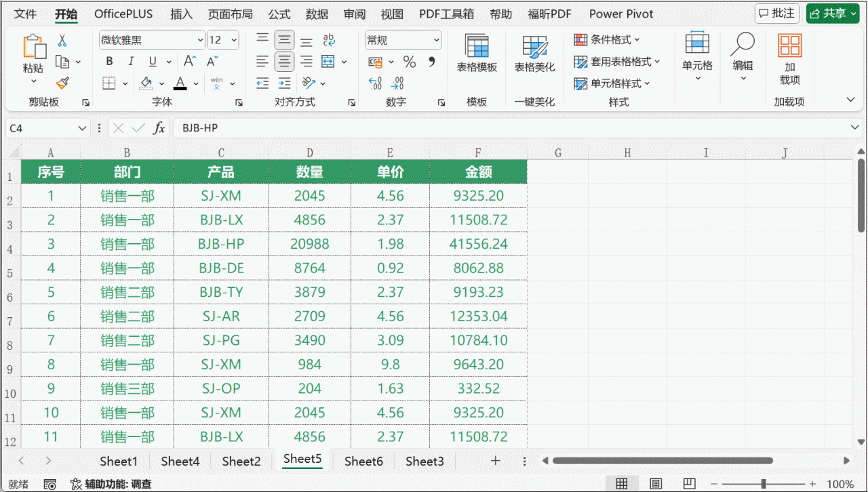
Task: Click the 共享 share button
Action: pos(833,14)
